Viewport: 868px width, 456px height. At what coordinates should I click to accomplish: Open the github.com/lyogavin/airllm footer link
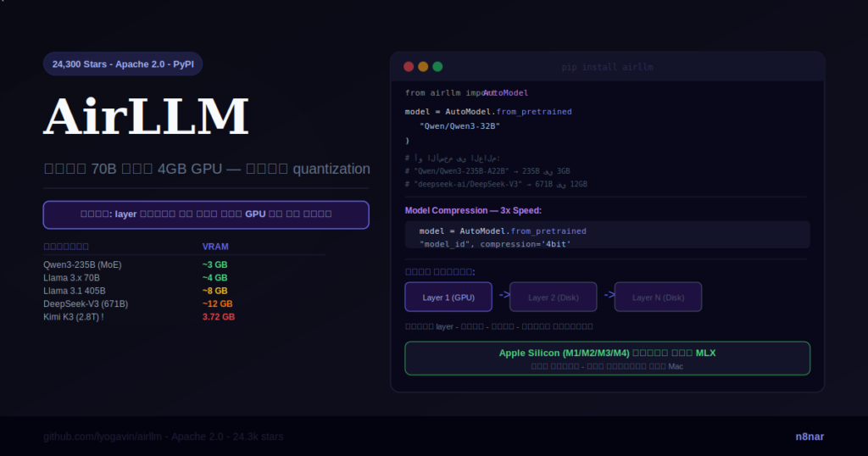tap(164, 437)
